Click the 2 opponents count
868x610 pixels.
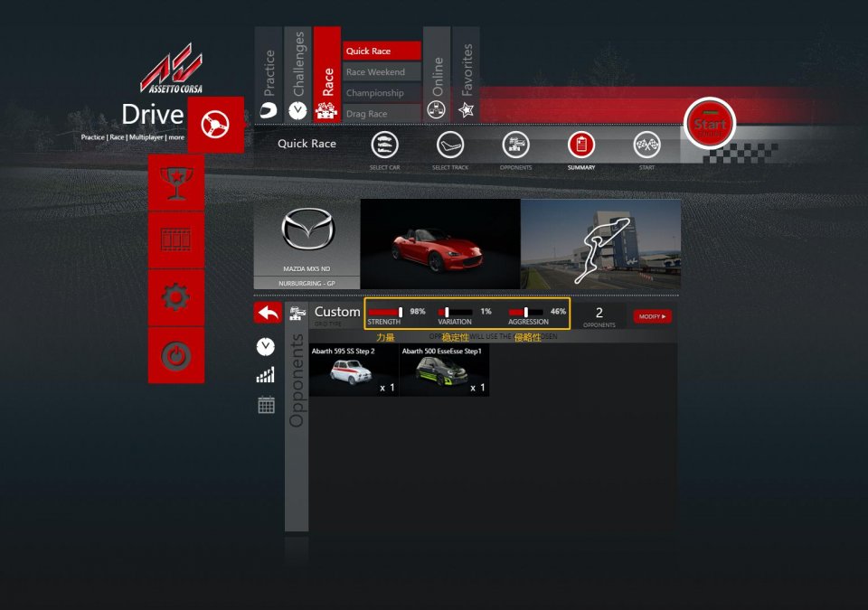(599, 313)
